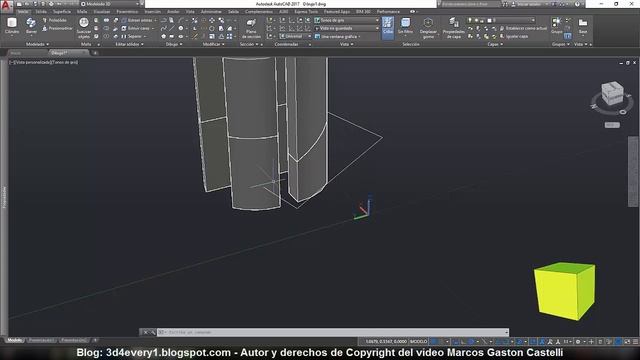Viewport: 640px width, 360px height.
Task: Expand the Grupos panel title
Action: pyautogui.click(x=560, y=44)
